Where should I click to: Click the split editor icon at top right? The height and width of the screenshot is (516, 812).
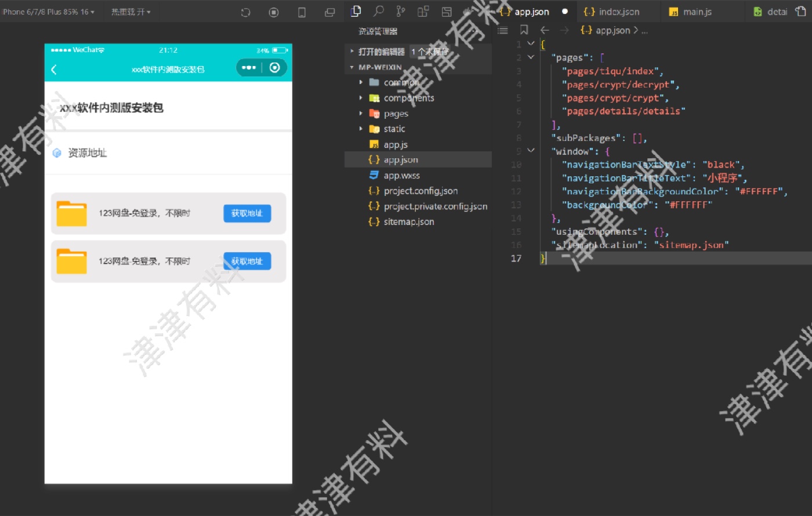click(801, 11)
